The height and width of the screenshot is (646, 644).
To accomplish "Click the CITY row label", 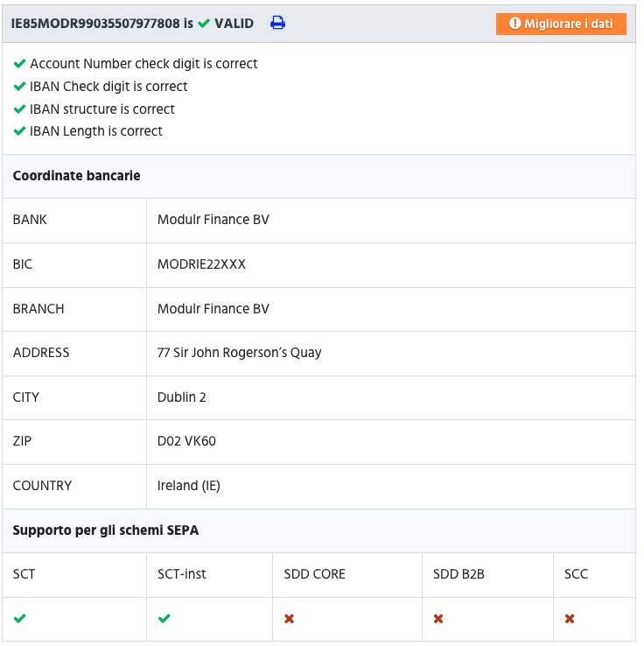I will tap(26, 397).
